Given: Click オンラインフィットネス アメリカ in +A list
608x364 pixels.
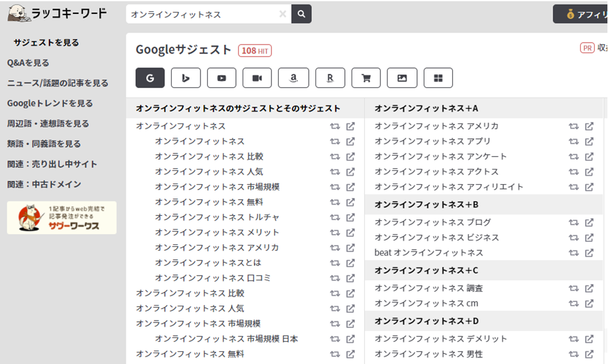Looking at the screenshot, I should (436, 126).
